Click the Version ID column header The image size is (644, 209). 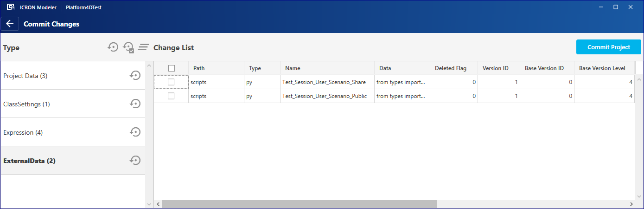tap(499, 68)
